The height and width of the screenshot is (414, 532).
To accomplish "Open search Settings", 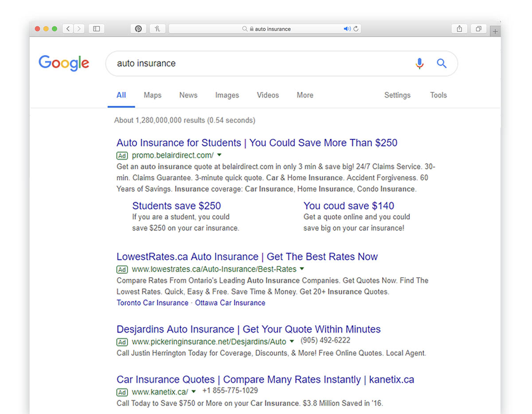I will point(397,95).
